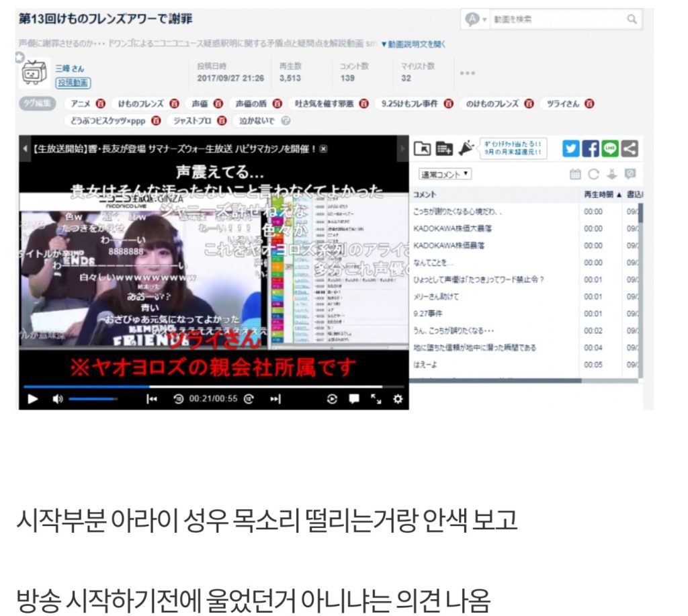Click the megaphone promotion icon
688x616 pixels.
tap(466, 148)
